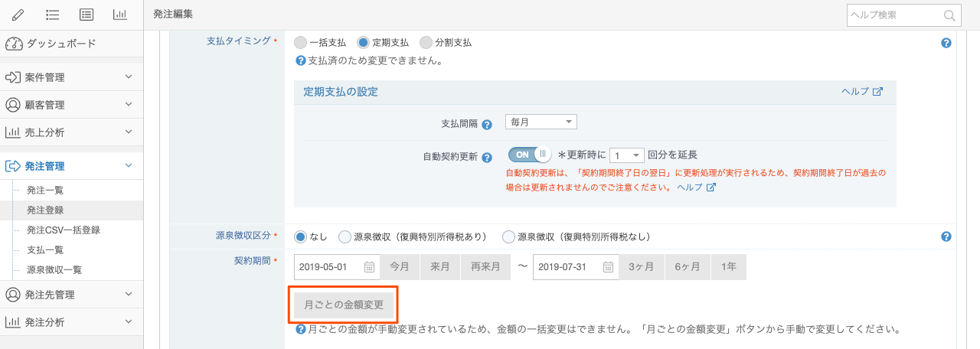This screenshot has width=980, height=349.
Task: Click start date field 2019-05-01
Action: (x=337, y=267)
